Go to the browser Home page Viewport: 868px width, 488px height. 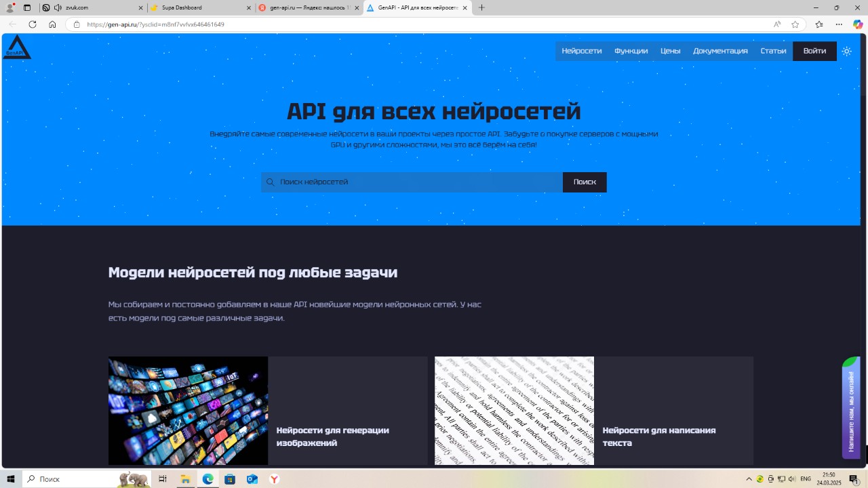52,24
